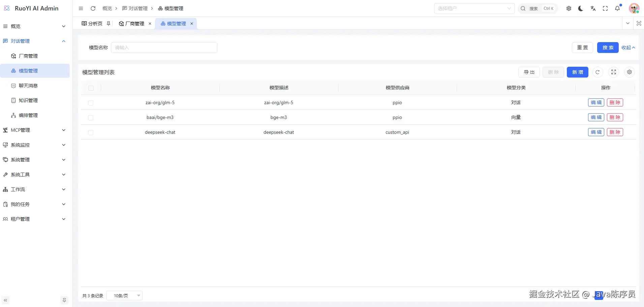
Task: Expand the 系统监控 sidebar menu
Action: point(35,145)
